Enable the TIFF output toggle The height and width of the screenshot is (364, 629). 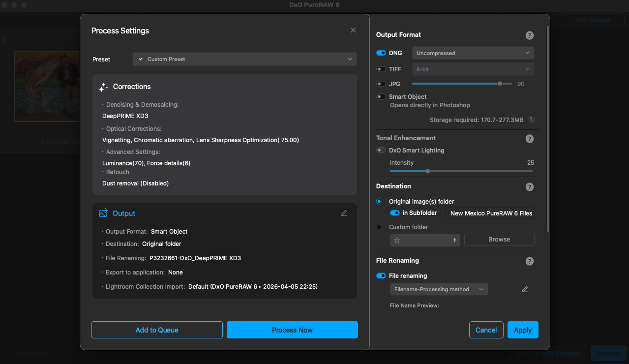[381, 69]
